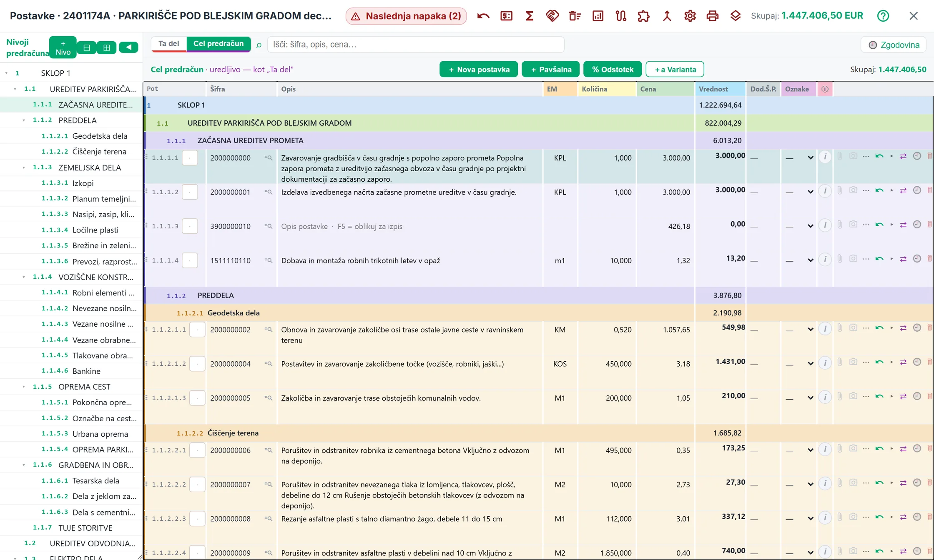Screen dimensions: 934x560
Task: Click the printer icon in the toolbar
Action: 713,16
